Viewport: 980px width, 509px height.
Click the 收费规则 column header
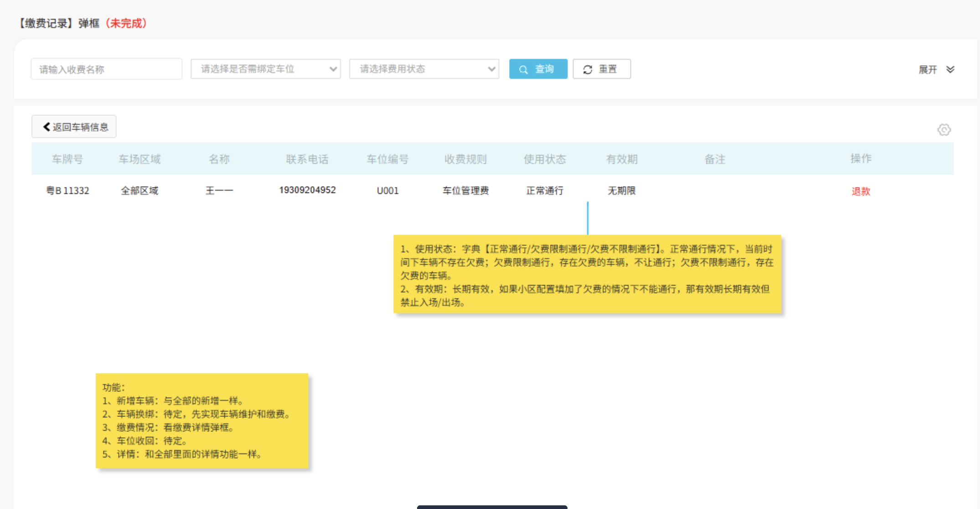click(x=465, y=159)
